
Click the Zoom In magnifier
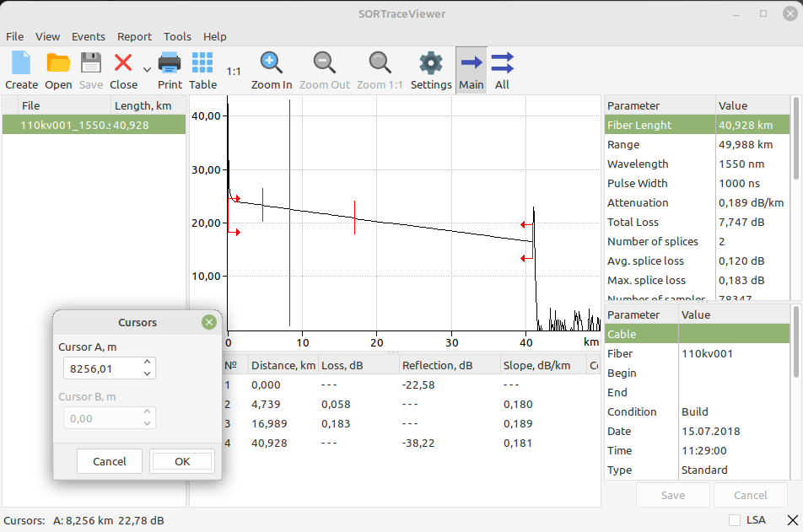[x=271, y=64]
